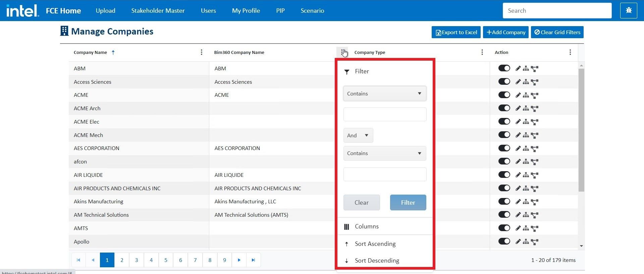
Task: Open Stakeholder Master in the top navigation
Action: 158,11
